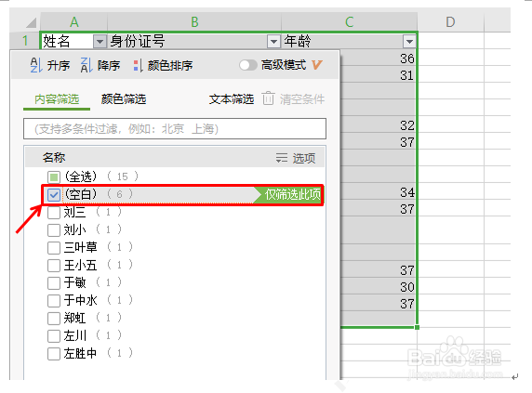Click the 名称 list column header
532x393 pixels.
click(x=54, y=158)
